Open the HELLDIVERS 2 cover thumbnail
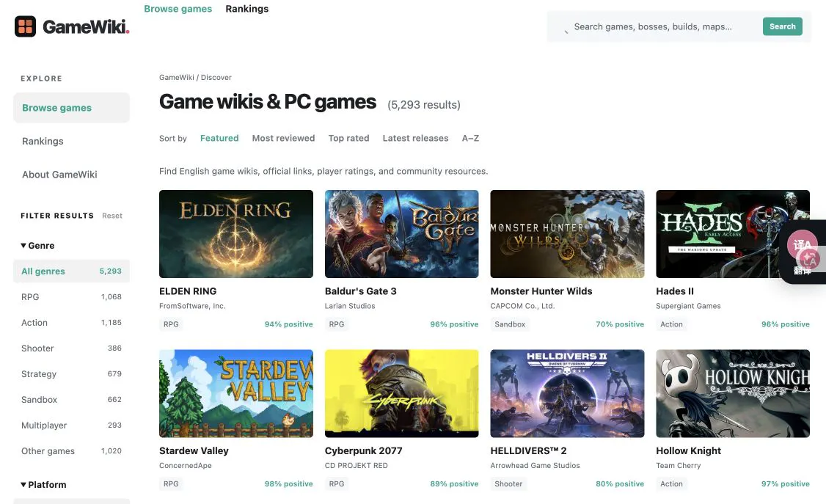This screenshot has width=826, height=504. click(x=567, y=393)
